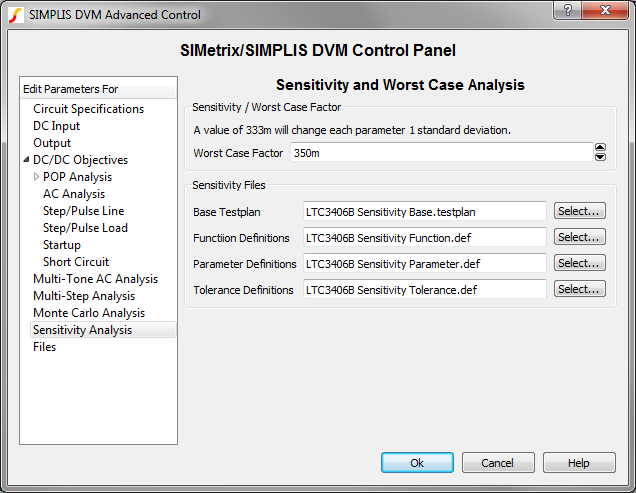Expand the POP Analysis tree node
The image size is (636, 493).
point(37,177)
